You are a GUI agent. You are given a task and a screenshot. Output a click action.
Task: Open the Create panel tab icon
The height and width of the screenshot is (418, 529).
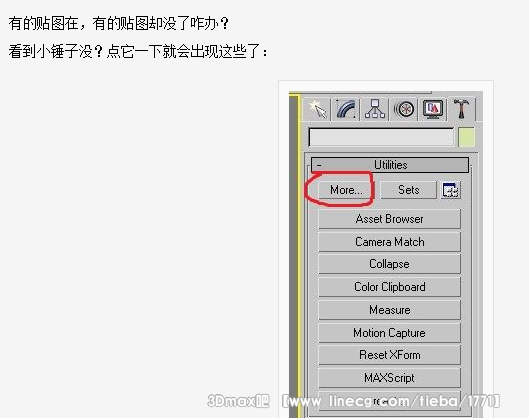pyautogui.click(x=317, y=109)
